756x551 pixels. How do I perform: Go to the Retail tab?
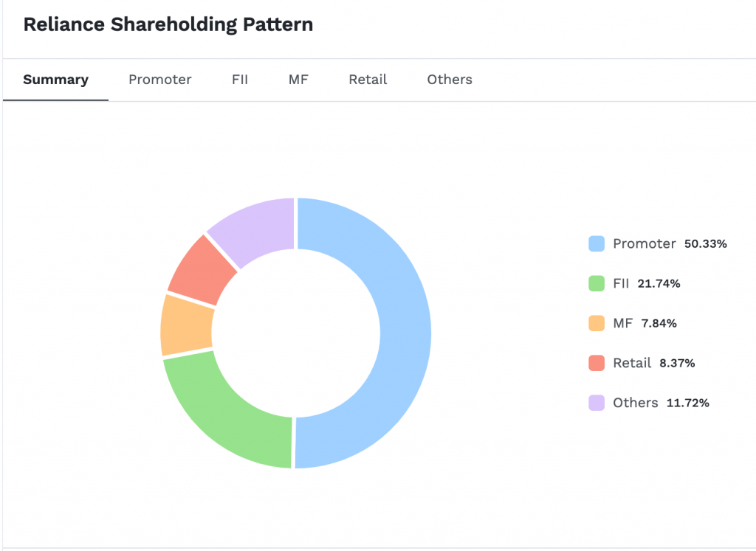(x=368, y=80)
